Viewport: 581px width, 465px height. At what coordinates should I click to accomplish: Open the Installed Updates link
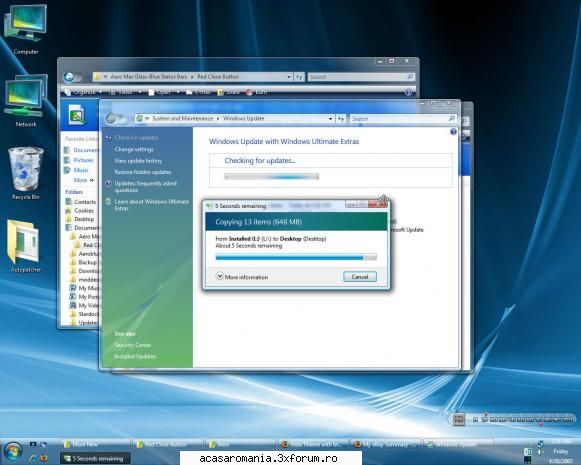[x=135, y=356]
